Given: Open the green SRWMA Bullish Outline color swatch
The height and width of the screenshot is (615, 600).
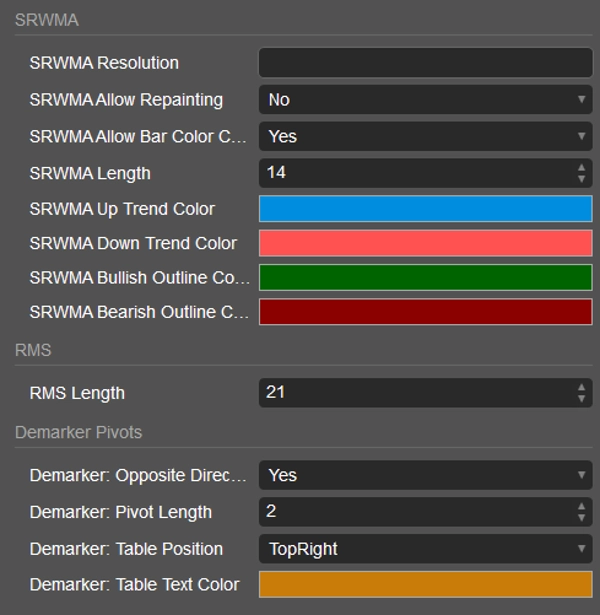Looking at the screenshot, I should coord(425,278).
